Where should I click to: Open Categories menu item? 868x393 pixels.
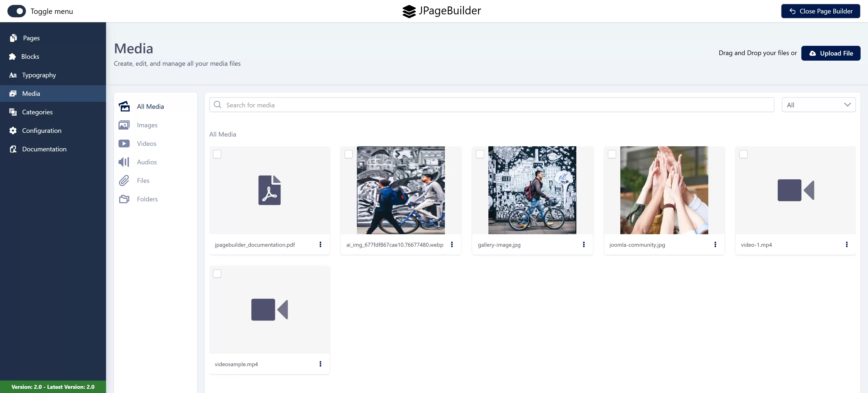53,112
